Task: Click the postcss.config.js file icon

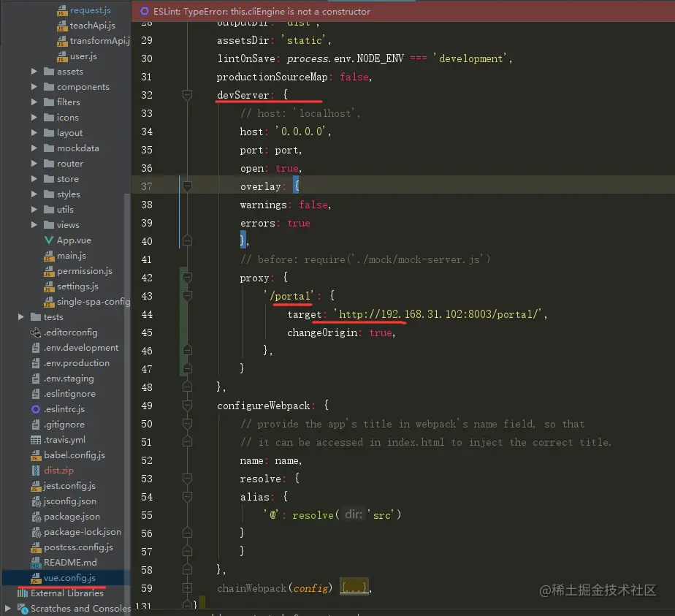Action: (x=36, y=547)
